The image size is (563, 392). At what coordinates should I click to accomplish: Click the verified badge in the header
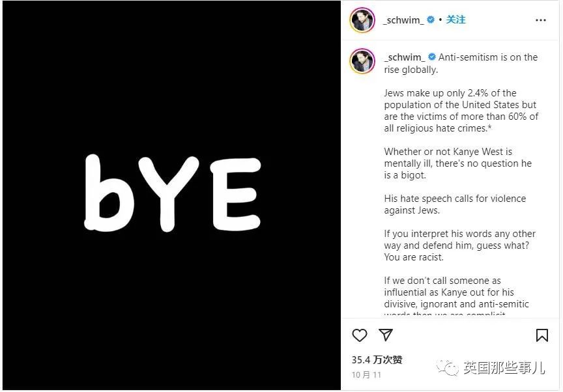(431, 20)
